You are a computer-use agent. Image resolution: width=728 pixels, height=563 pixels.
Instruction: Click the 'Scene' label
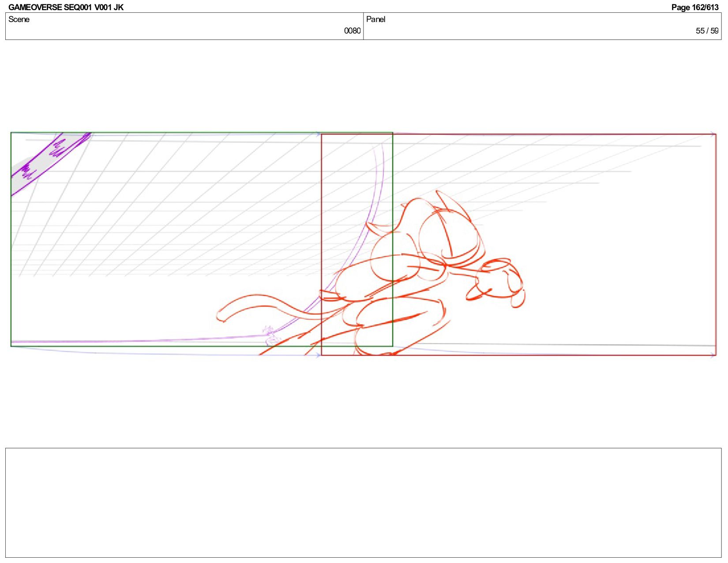tap(19, 19)
